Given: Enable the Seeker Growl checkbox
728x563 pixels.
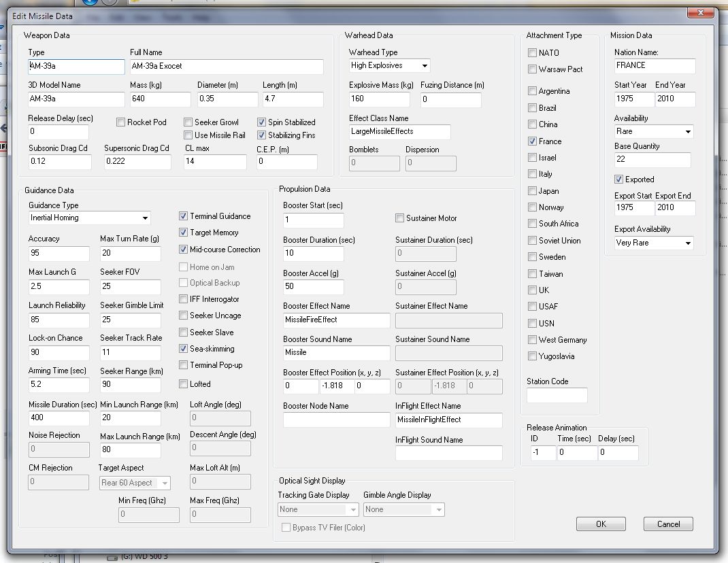Looking at the screenshot, I should click(x=188, y=122).
